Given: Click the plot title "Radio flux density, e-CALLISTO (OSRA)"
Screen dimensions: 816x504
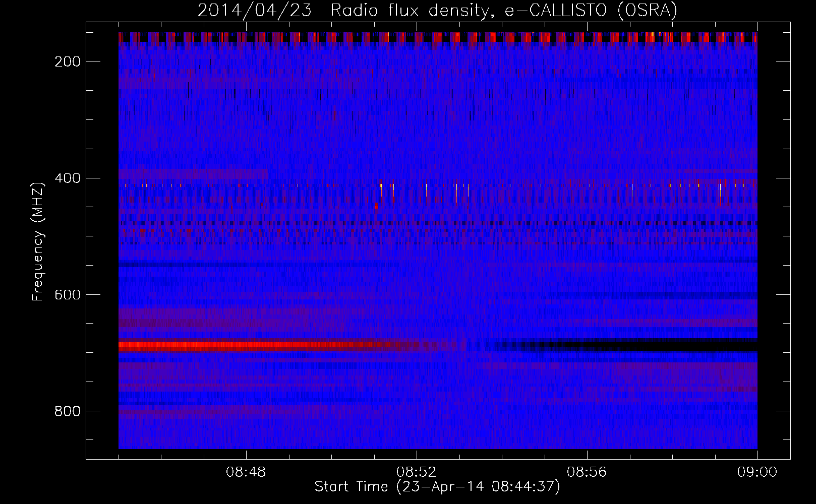Looking at the screenshot, I should pos(504,11).
